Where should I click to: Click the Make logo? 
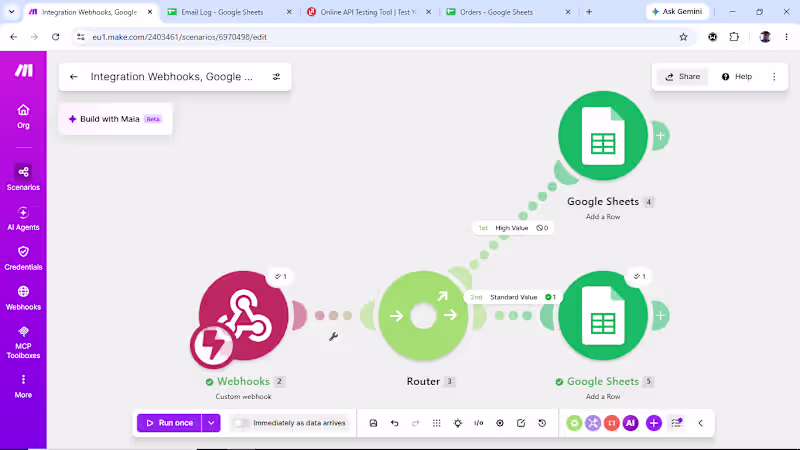click(23, 70)
